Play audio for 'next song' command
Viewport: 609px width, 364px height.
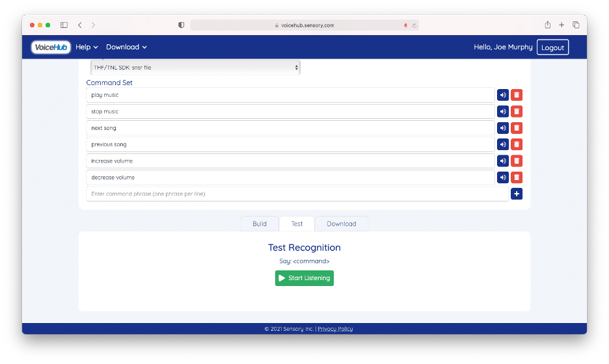[502, 128]
